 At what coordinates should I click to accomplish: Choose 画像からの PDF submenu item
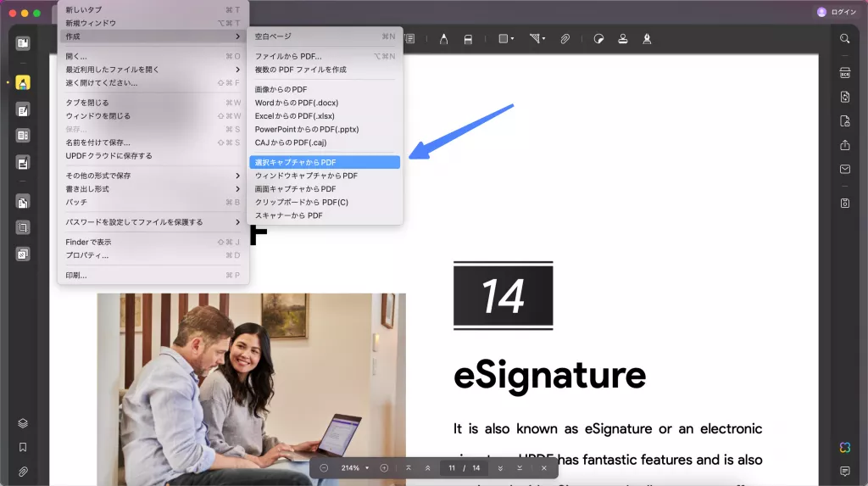coord(325,89)
